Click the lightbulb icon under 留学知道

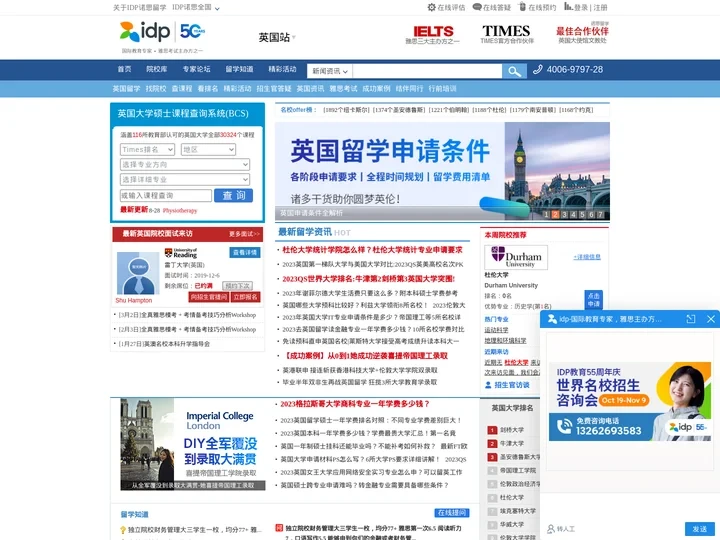pyautogui.click(x=123, y=530)
